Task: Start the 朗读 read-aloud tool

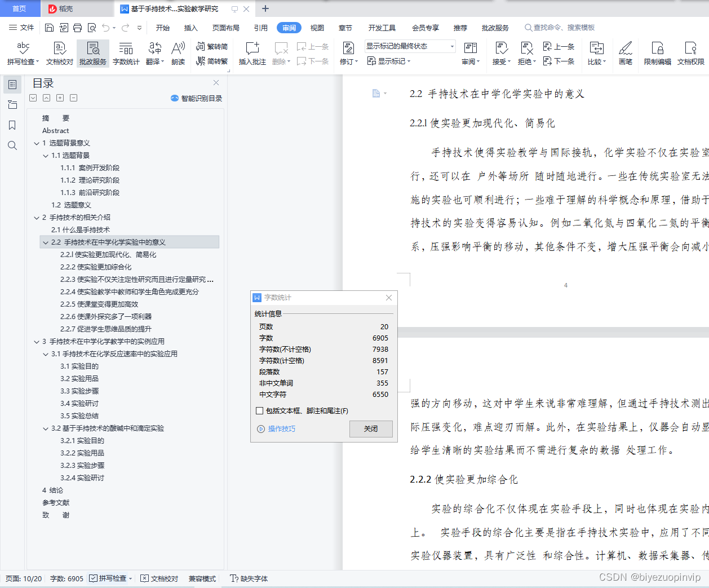Action: (x=178, y=54)
